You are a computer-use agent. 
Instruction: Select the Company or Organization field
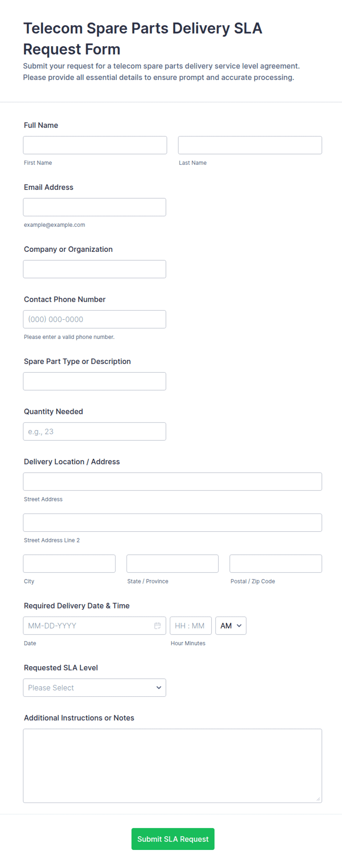click(x=95, y=269)
